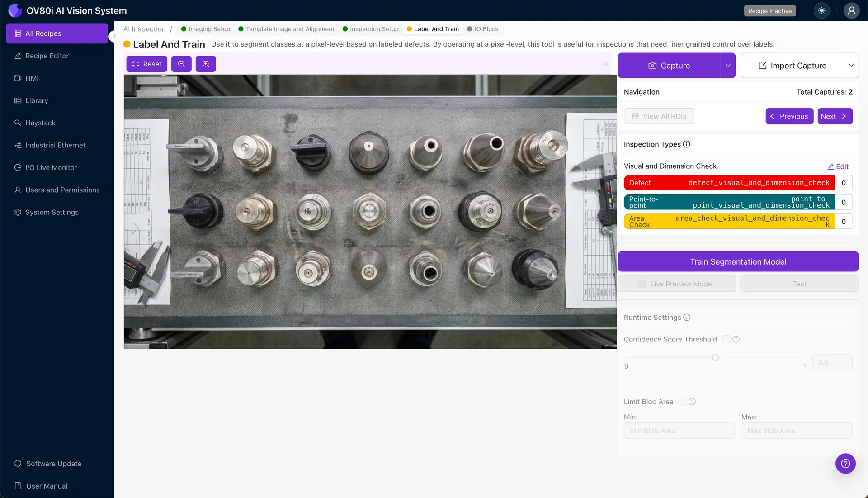Select the Zoom Out magnifier icon
The width and height of the screenshot is (868, 498).
(x=181, y=64)
